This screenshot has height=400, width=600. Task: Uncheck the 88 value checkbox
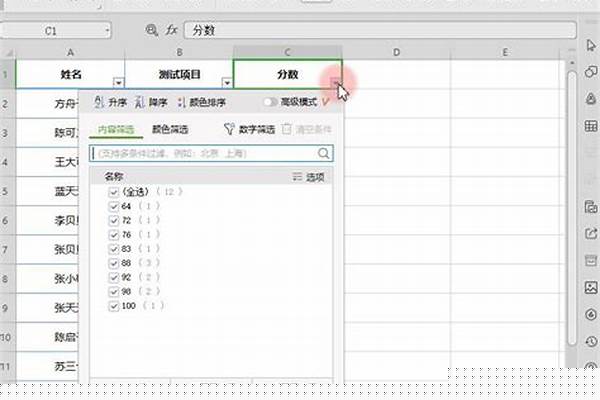coord(114,263)
